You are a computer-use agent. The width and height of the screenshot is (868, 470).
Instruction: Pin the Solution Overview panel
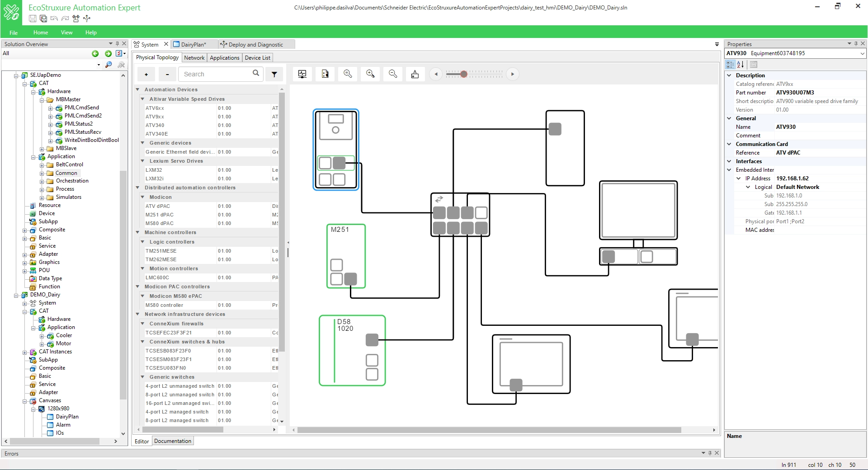pyautogui.click(x=117, y=44)
